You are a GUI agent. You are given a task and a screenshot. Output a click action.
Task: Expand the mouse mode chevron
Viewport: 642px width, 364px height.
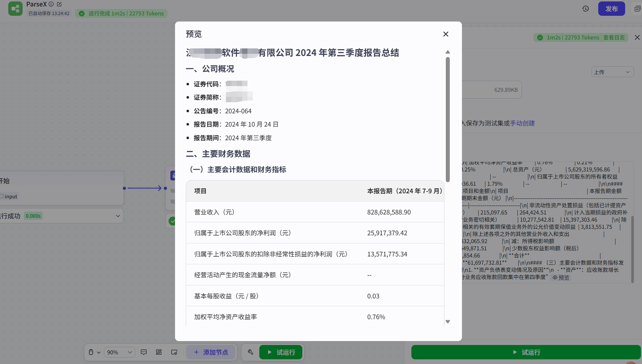pyautogui.click(x=99, y=353)
